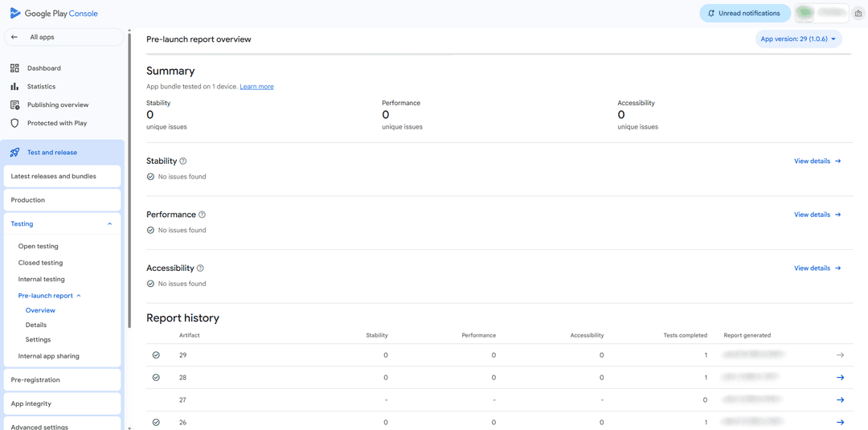
Task: Click the Learn more link
Action: 257,86
